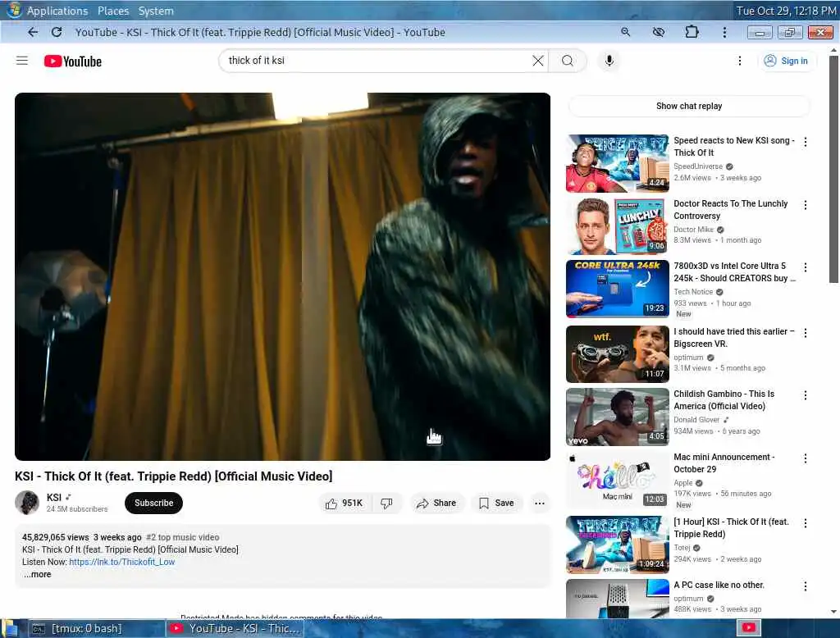840x638 pixels.
Task: Click YouTube tray icon in bottom panel
Action: tap(748, 628)
